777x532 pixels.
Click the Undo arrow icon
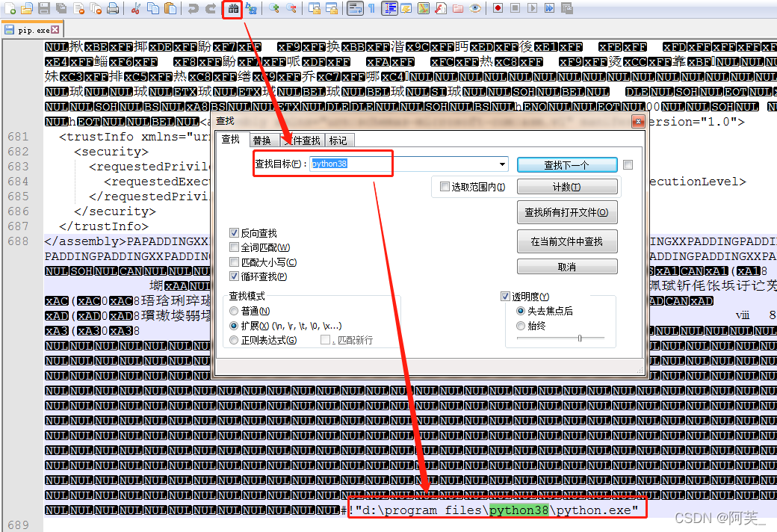(x=194, y=8)
